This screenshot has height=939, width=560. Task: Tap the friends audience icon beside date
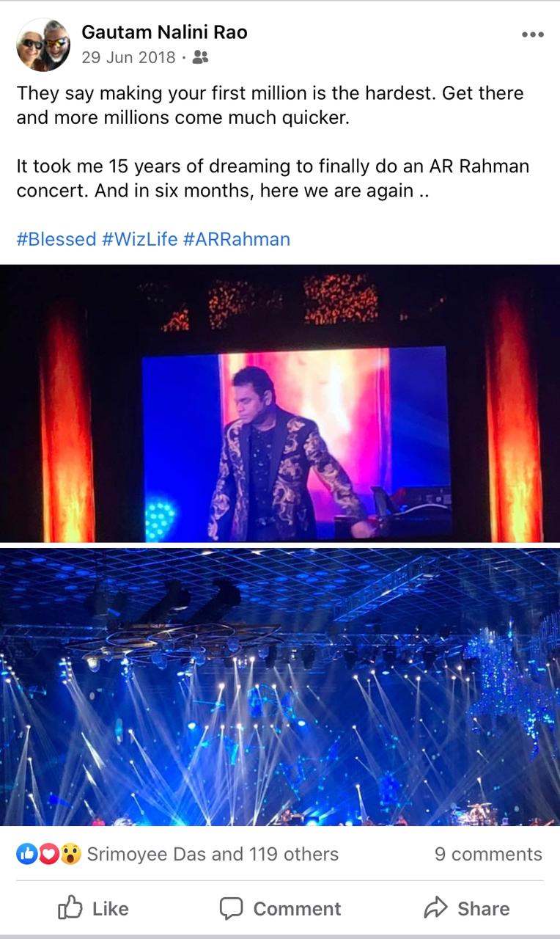200,57
